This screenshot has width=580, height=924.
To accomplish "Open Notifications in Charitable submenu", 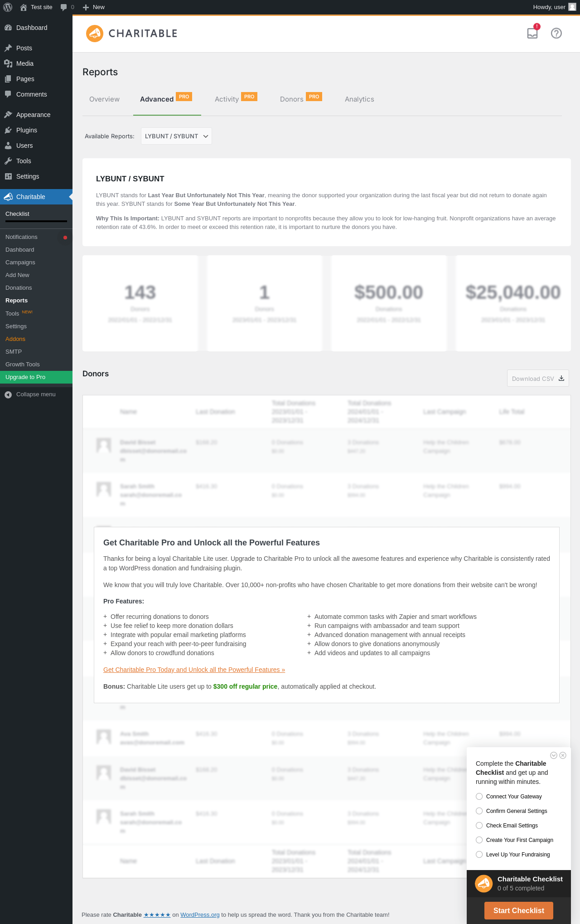I will click(x=21, y=237).
